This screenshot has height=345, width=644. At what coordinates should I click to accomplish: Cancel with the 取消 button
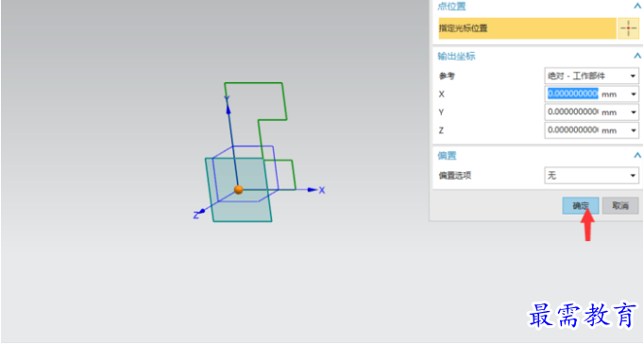pos(620,205)
